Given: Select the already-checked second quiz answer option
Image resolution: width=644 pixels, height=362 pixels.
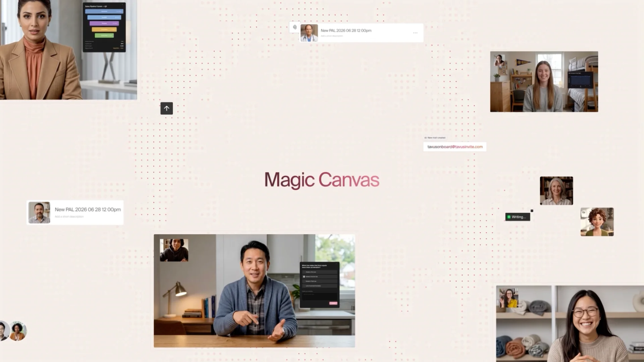Looking at the screenshot, I should point(320,277).
